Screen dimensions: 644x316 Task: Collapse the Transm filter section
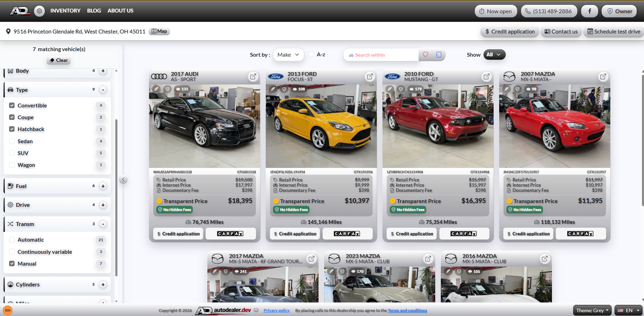tap(103, 224)
